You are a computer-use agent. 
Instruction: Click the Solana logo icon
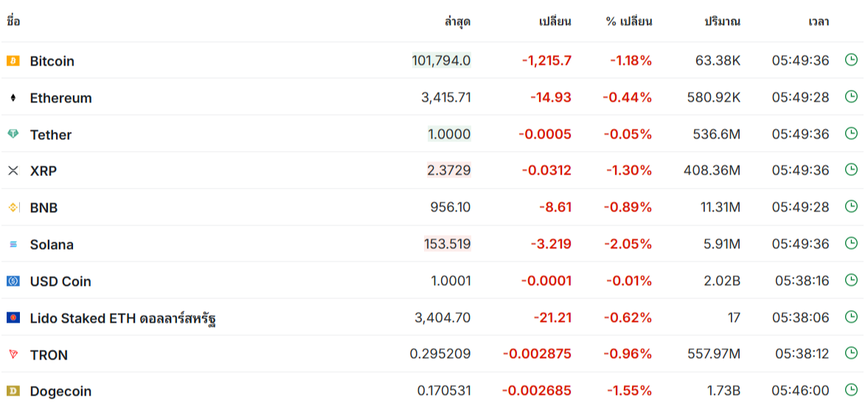coord(13,245)
